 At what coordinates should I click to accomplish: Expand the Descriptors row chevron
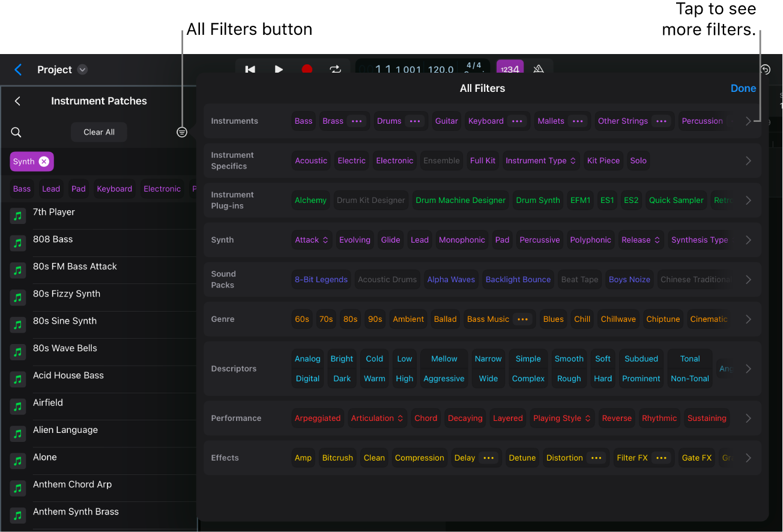748,369
